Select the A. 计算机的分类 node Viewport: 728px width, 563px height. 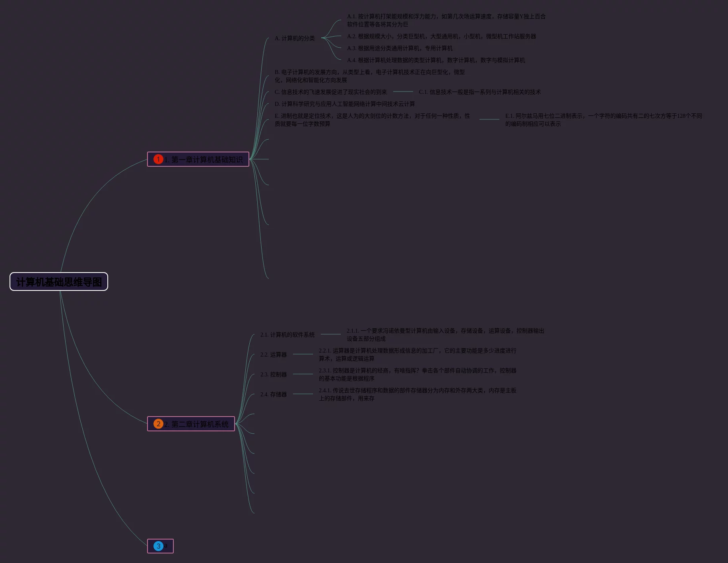click(x=295, y=38)
